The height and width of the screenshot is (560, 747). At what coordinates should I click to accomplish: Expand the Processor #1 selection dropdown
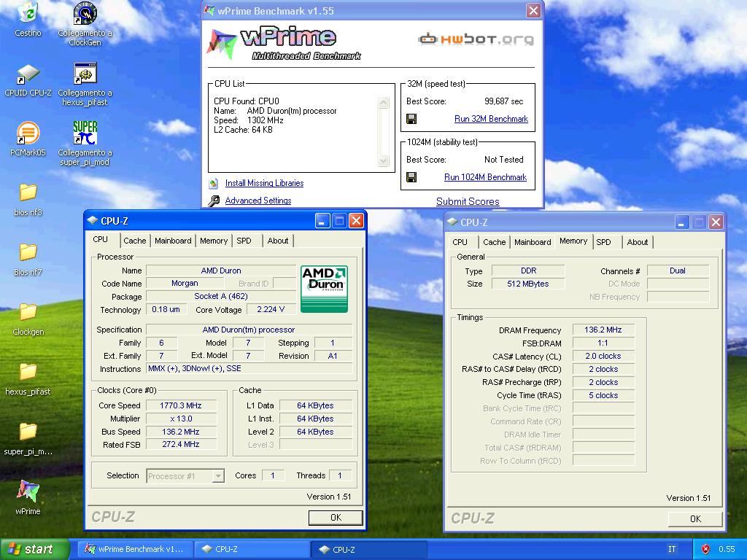coord(218,475)
